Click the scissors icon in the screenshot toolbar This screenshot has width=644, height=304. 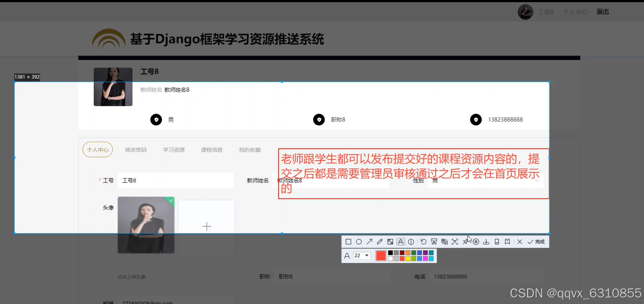click(x=434, y=242)
